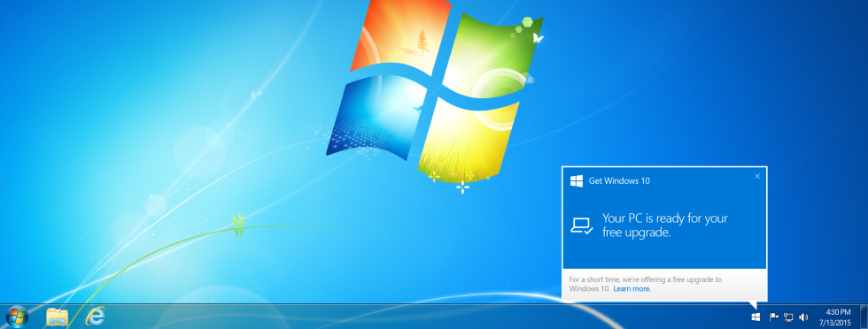Launch Windows Explorer from the taskbar

(x=57, y=317)
